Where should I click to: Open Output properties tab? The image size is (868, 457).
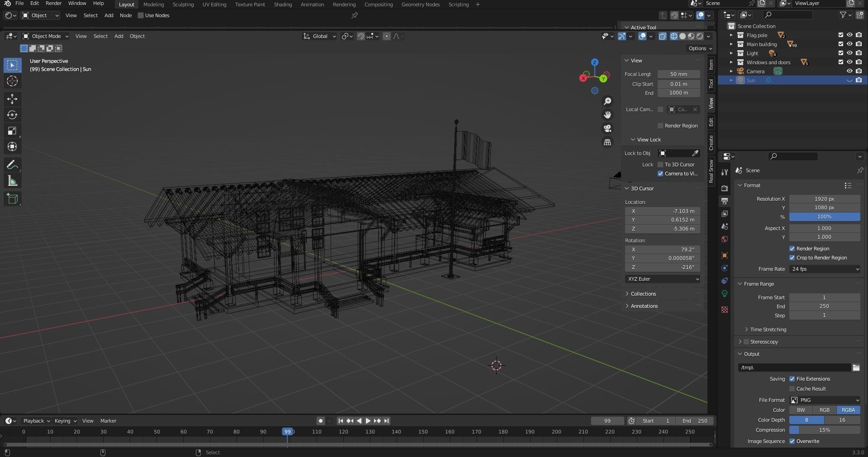click(725, 201)
